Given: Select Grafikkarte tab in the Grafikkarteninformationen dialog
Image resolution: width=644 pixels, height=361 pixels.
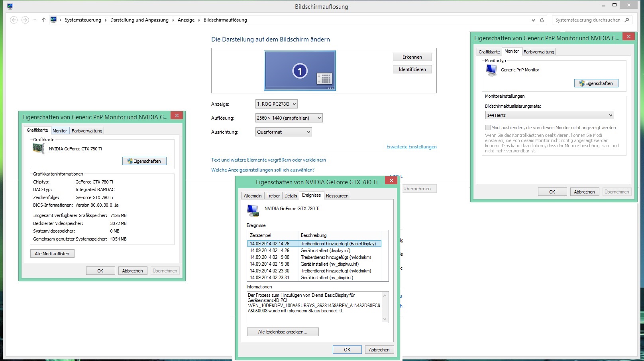Looking at the screenshot, I should [37, 130].
